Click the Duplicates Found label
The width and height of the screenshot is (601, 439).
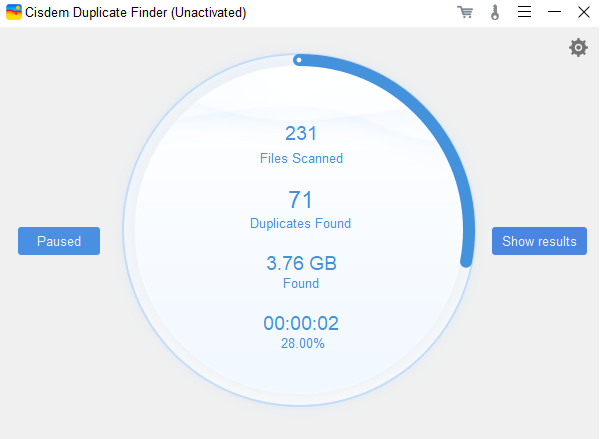pos(300,223)
